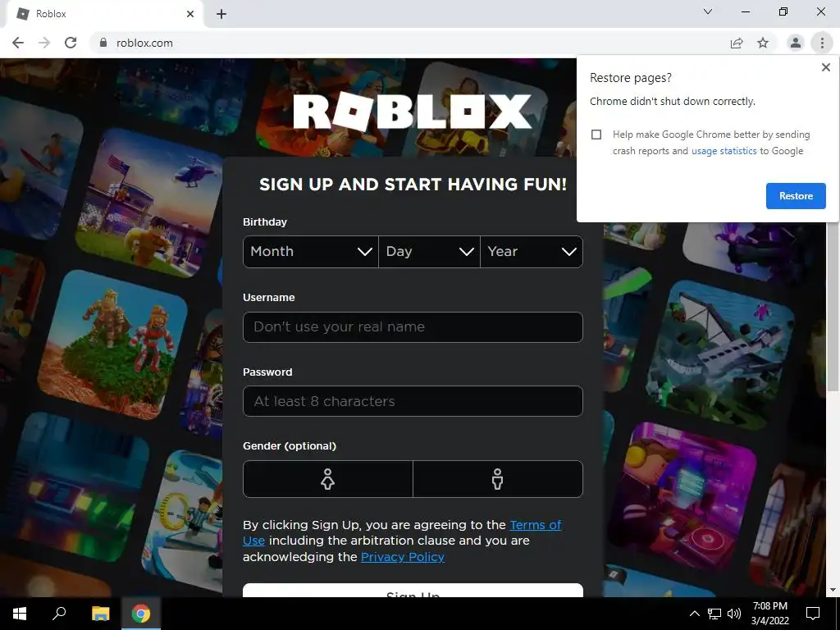Viewport: 840px width, 630px height.
Task: Click the scrollbar down arrow
Action: (833, 591)
